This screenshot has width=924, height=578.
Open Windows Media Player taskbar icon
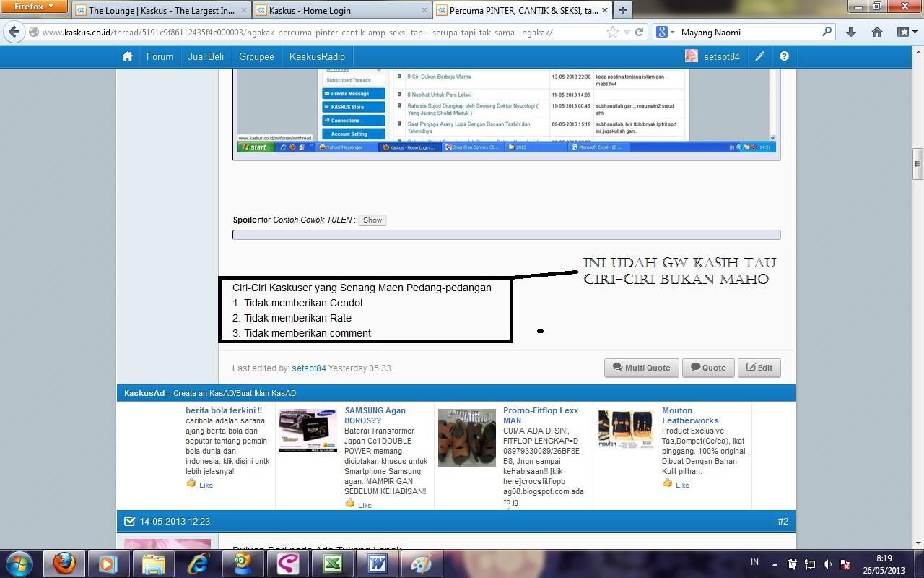click(108, 564)
